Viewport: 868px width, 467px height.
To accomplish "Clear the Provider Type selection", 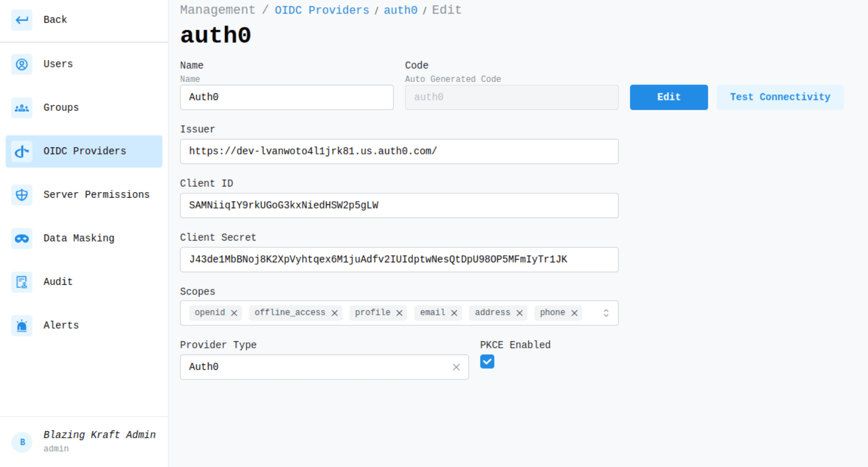I will pos(456,367).
